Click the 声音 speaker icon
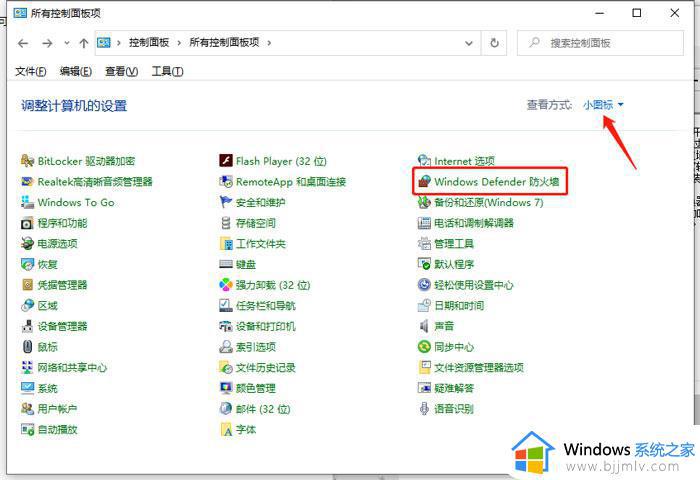 [424, 326]
